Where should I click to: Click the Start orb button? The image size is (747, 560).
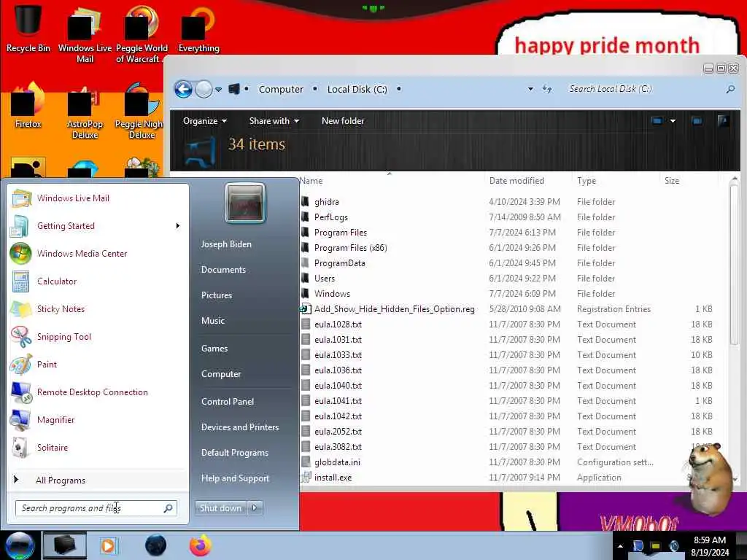20,545
